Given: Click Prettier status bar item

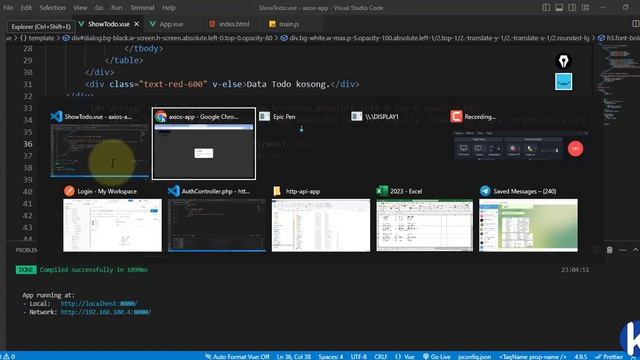Looking at the screenshot, I should coord(609,356).
